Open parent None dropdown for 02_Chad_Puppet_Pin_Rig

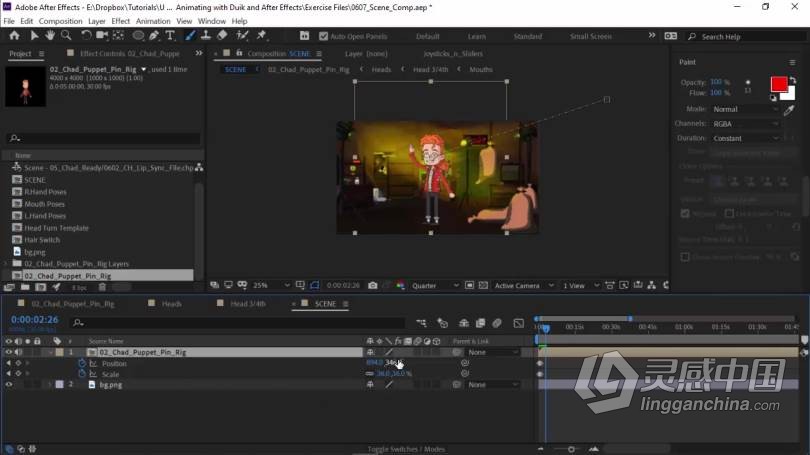pos(492,352)
